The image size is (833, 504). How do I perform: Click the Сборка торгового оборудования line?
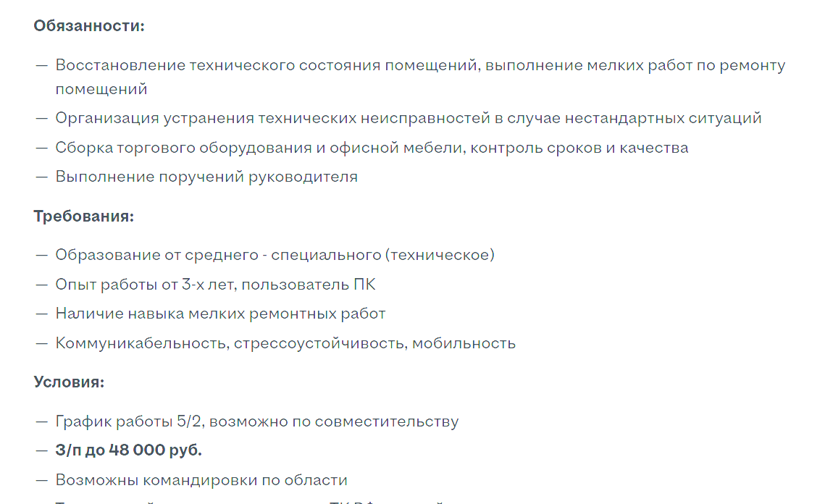(x=372, y=148)
